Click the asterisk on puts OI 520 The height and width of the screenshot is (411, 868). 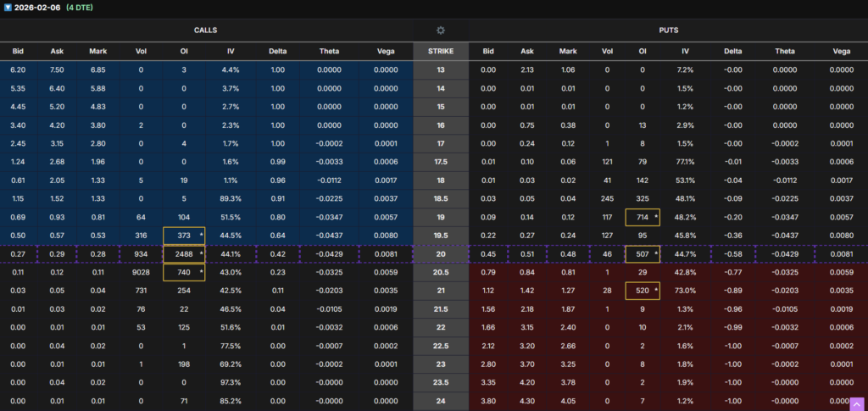coord(656,291)
